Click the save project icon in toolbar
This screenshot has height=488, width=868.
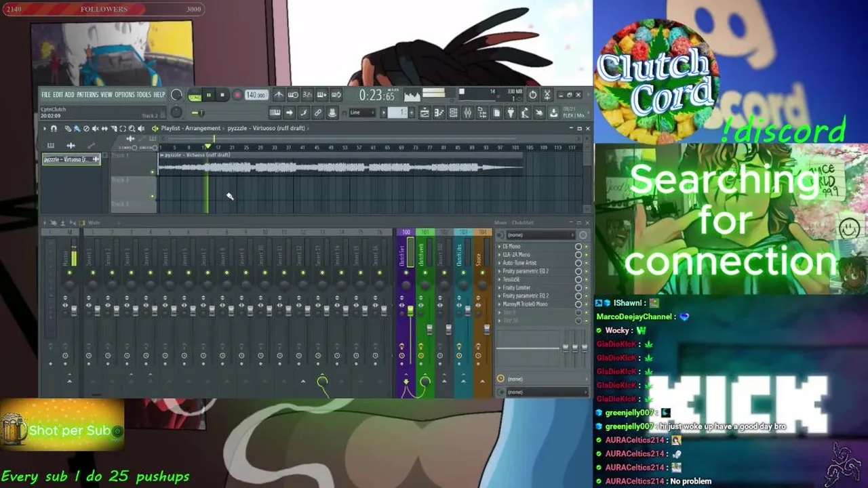click(553, 113)
